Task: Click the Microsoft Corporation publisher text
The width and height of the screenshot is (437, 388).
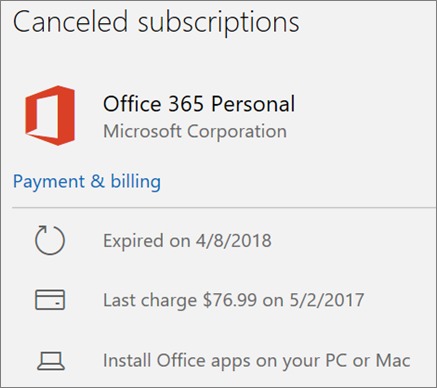Action: (195, 131)
